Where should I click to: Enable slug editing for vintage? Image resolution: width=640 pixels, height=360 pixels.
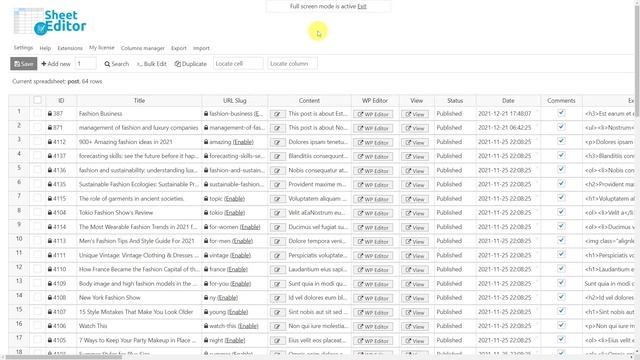click(x=240, y=255)
